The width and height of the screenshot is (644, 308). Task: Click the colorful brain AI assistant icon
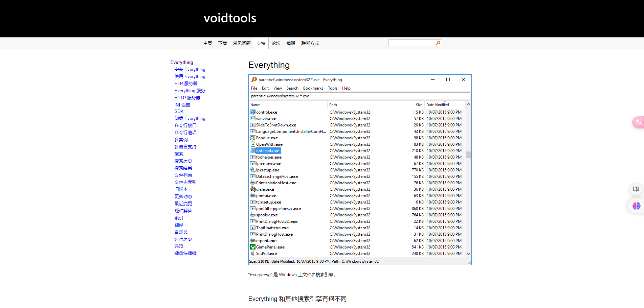click(636, 206)
